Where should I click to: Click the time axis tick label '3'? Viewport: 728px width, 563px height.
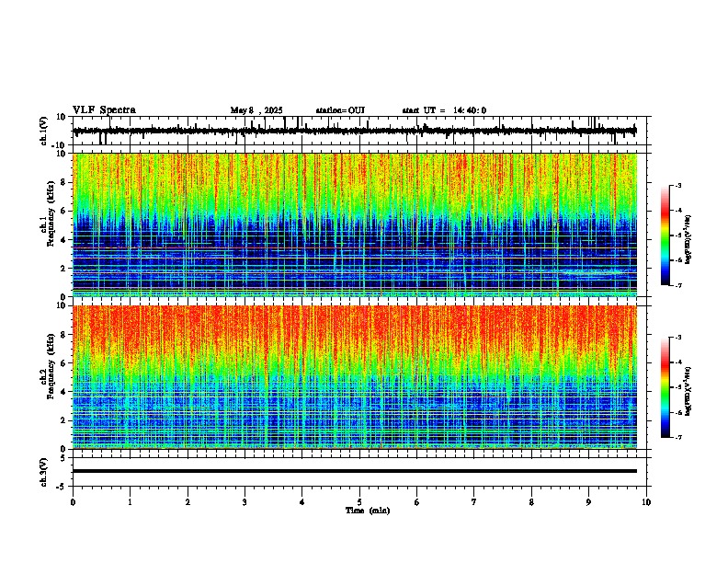(x=245, y=502)
